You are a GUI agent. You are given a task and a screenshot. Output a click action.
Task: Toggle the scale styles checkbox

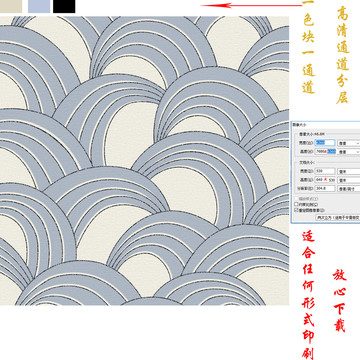point(296,199)
